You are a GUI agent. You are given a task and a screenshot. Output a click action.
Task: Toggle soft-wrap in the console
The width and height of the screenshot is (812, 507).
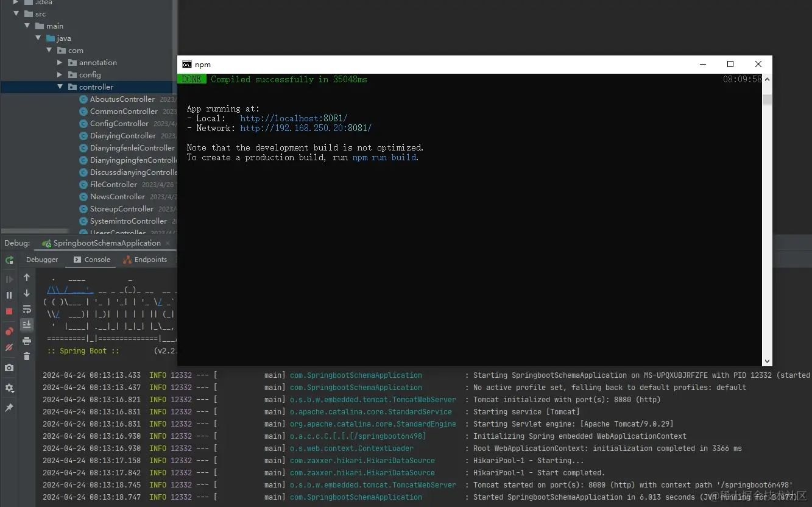pyautogui.click(x=27, y=309)
